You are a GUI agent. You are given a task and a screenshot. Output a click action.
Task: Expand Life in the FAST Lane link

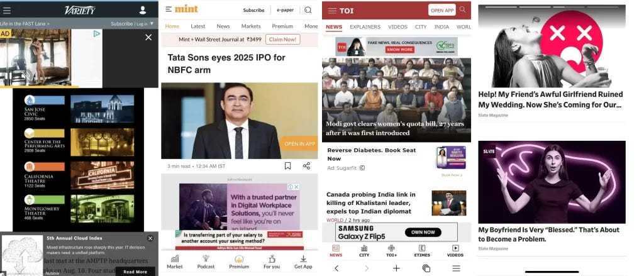click(x=25, y=24)
